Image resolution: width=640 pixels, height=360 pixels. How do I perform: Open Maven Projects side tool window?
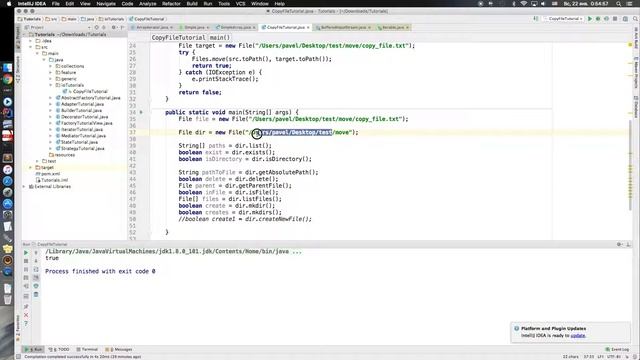pos(636,73)
